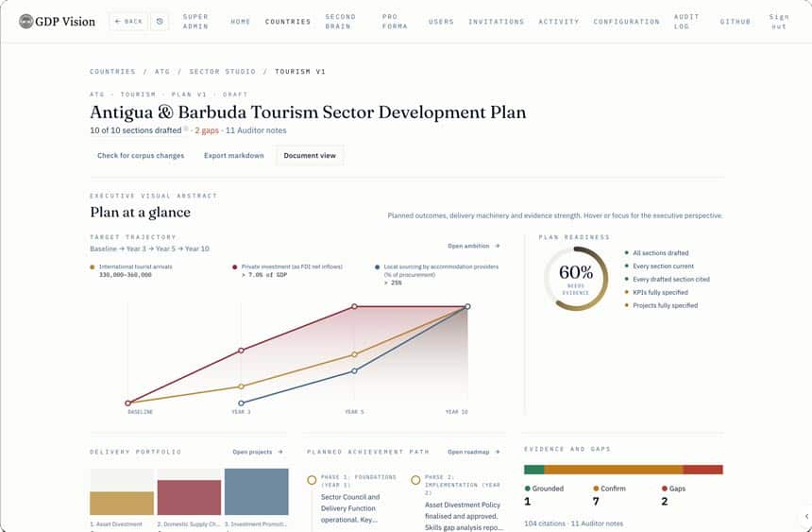
Task: Open the Activity nav item
Action: (559, 21)
